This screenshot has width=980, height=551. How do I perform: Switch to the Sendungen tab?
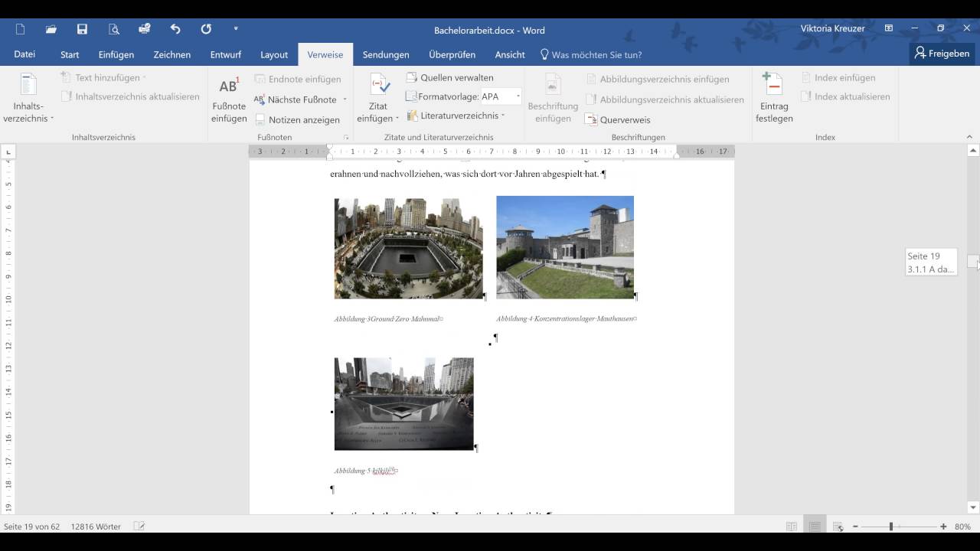386,54
